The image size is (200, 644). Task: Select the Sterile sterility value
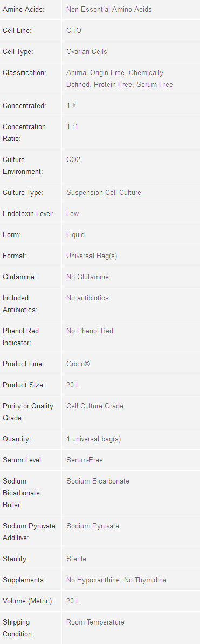point(76,559)
